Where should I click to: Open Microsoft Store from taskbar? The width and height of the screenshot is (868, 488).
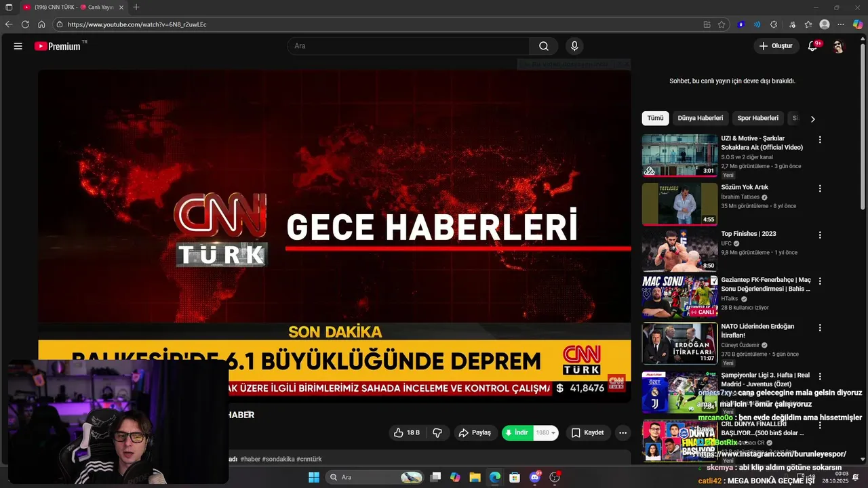[x=515, y=477]
